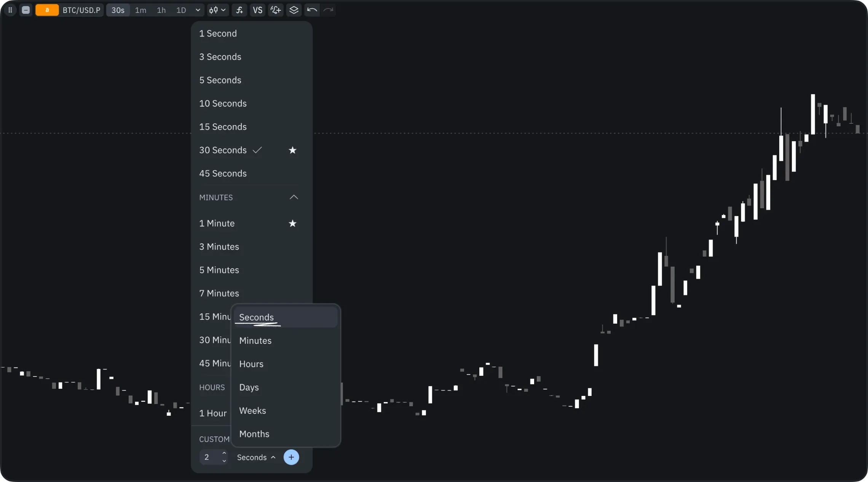Image resolution: width=868 pixels, height=482 pixels.
Task: Unfavorite the 30 Seconds interval star
Action: [x=292, y=150]
